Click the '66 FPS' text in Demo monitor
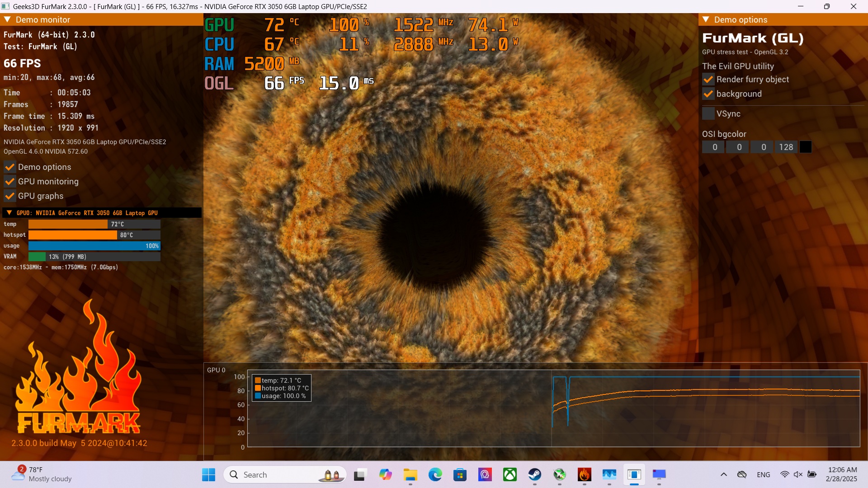Screen dimensions: 868x488 [x=22, y=63]
